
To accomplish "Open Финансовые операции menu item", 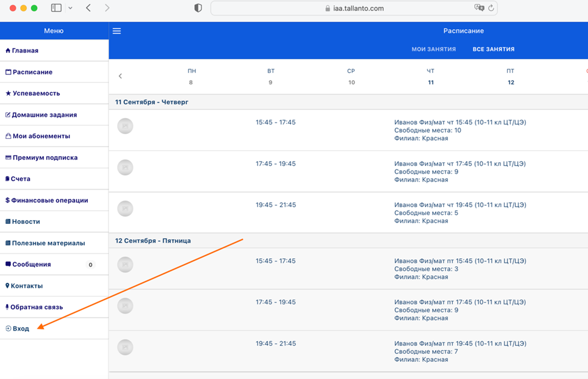I will point(49,200).
